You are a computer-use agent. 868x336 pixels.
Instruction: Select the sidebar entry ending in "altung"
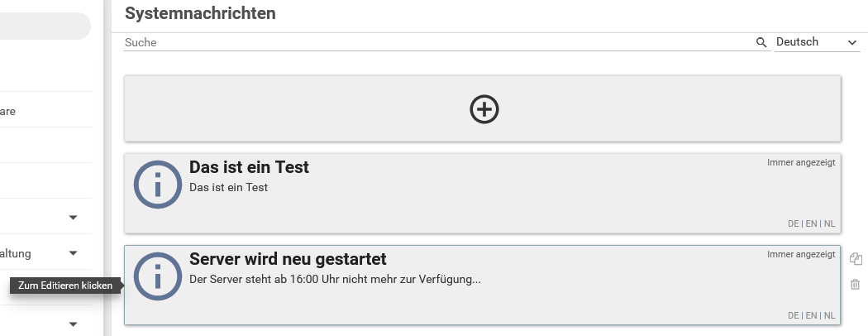15,253
